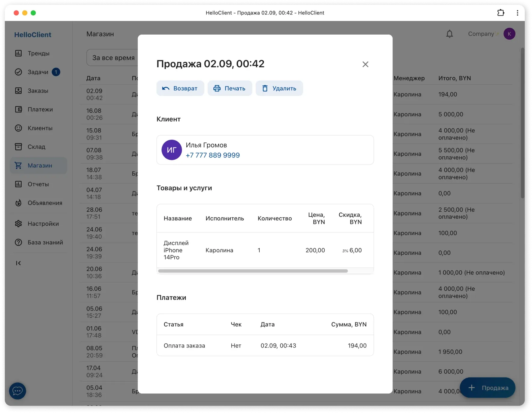Viewport: 532px width, 413px height.
Task: Open the browser overflow menu
Action: (x=518, y=13)
